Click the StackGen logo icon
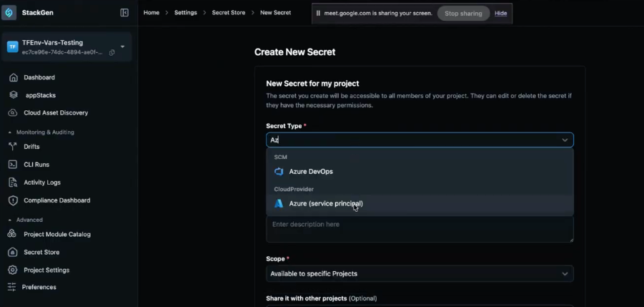 coord(9,13)
